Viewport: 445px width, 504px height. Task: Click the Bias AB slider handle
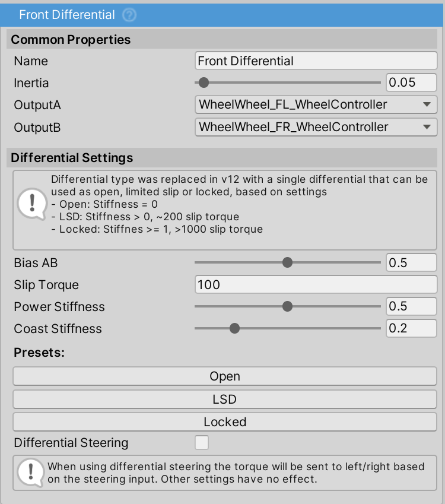coord(288,262)
